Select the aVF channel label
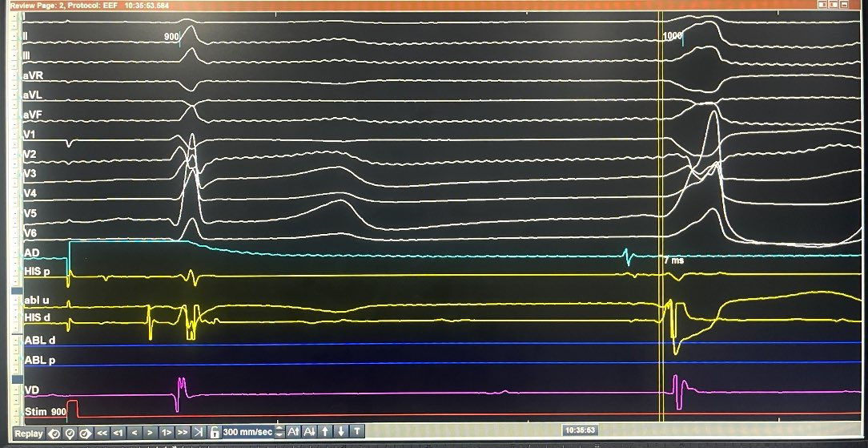Viewport: 868px width, 448px height. (32, 115)
